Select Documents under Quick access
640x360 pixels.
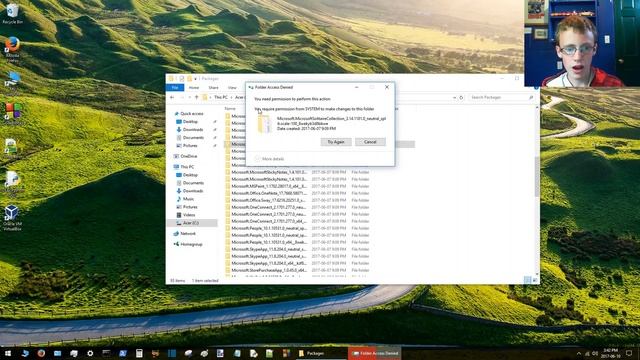pos(193,138)
